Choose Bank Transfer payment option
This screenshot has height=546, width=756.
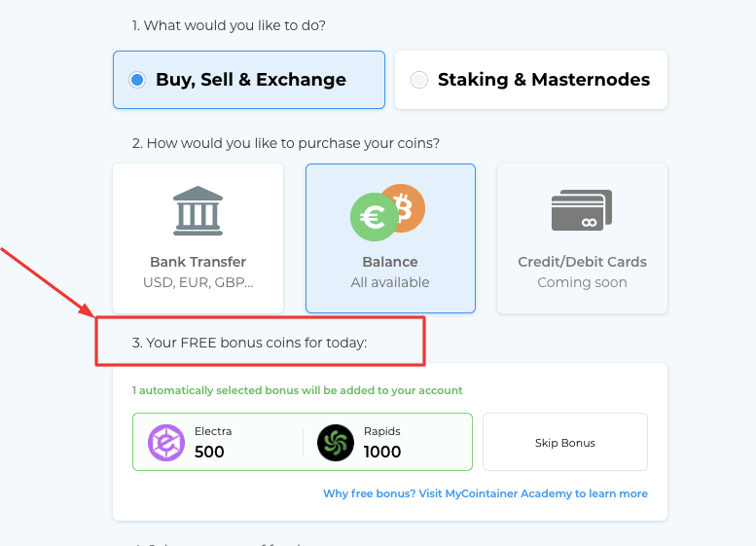pos(198,238)
